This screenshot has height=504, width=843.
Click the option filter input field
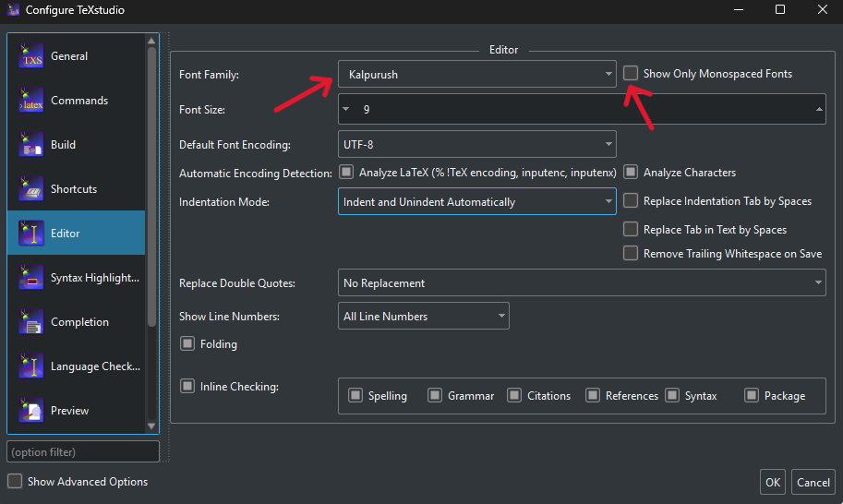click(x=83, y=451)
